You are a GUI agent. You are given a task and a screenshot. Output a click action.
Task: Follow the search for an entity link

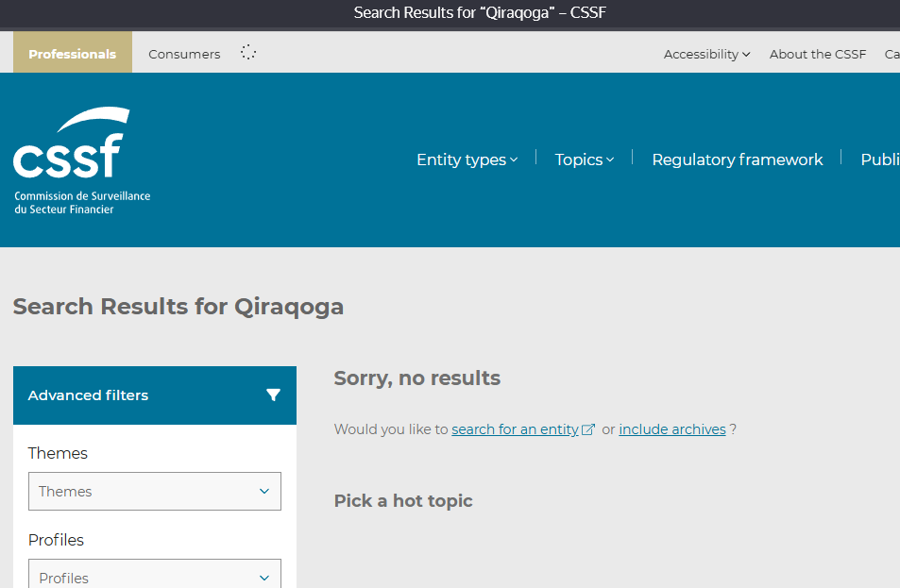click(516, 428)
